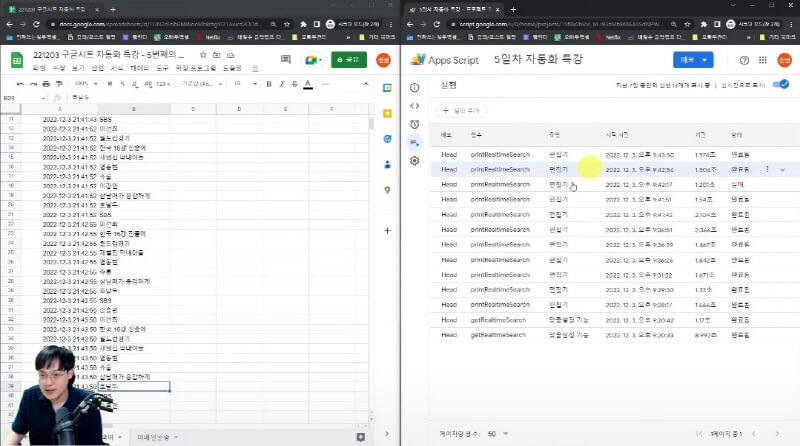Image resolution: width=800 pixels, height=446 pixels.
Task: Switch to the Apps Script browser tab
Action: (x=454, y=9)
